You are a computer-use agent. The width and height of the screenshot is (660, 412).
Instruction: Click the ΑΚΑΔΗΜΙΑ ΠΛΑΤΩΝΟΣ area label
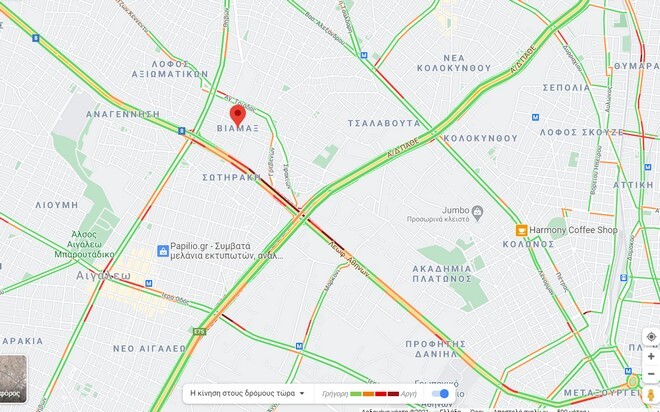click(x=442, y=274)
